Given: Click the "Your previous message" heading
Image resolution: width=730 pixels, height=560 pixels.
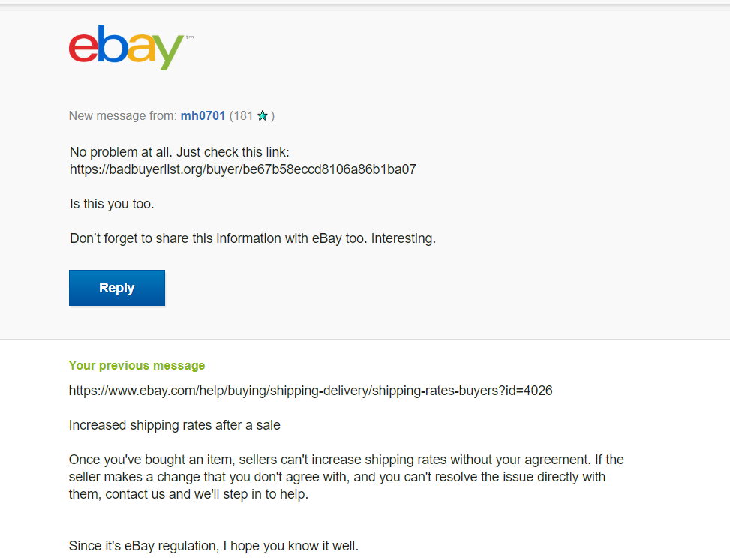Looking at the screenshot, I should pos(137,366).
